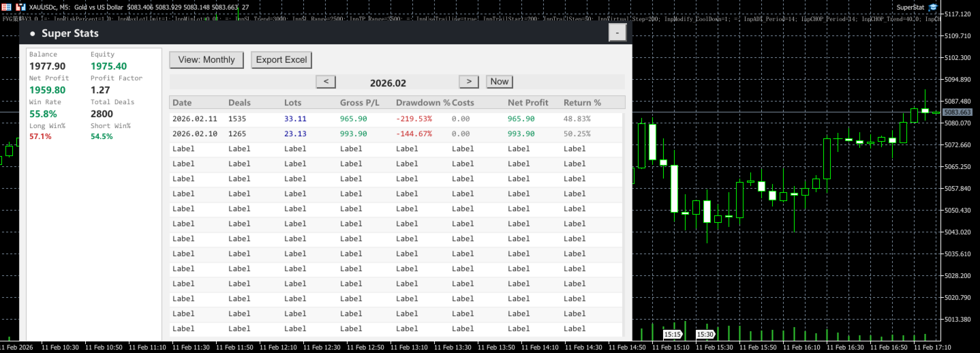Click the Gross P/L column header
Image resolution: width=980 pixels, height=353 pixels.
(361, 103)
